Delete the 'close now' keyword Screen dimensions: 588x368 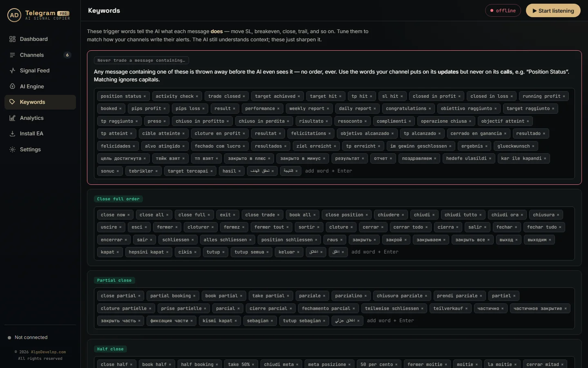coord(129,215)
